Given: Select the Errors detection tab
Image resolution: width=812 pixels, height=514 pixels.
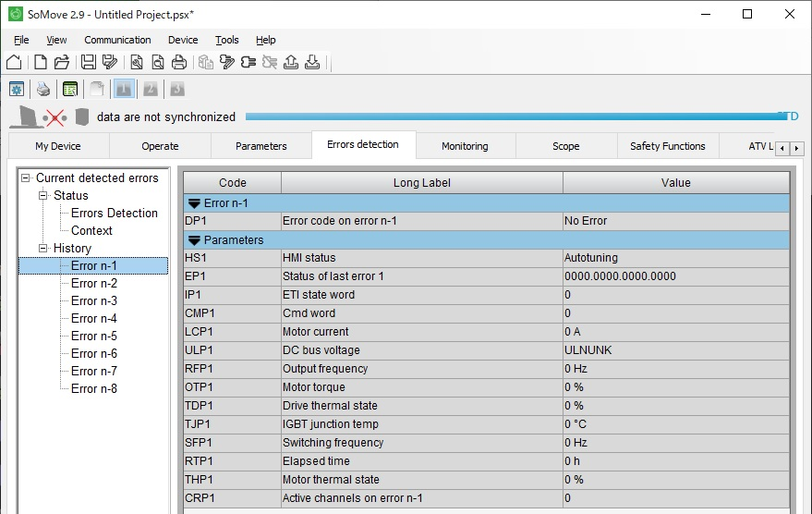Looking at the screenshot, I should (x=363, y=144).
